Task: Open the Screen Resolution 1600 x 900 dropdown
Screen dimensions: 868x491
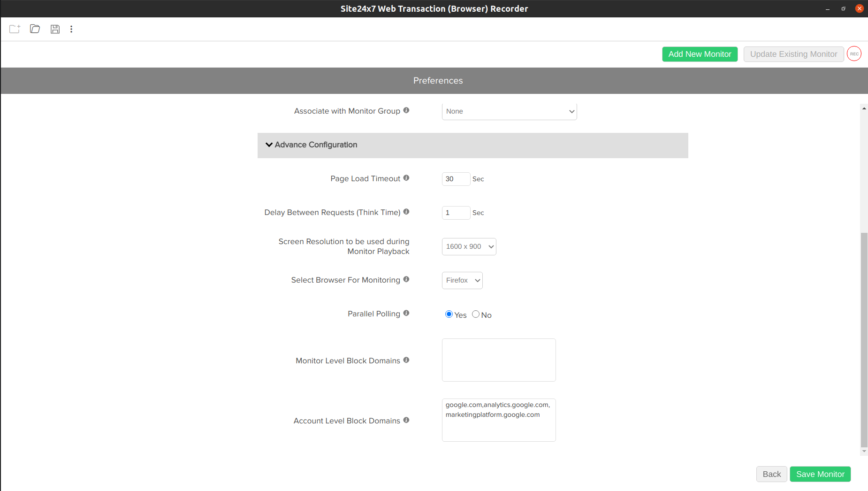Action: coord(469,246)
